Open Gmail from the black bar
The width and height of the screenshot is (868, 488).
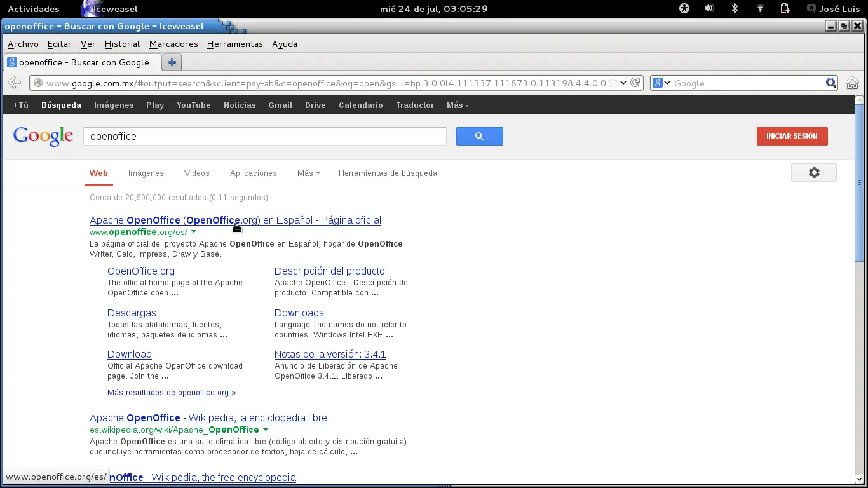point(280,105)
